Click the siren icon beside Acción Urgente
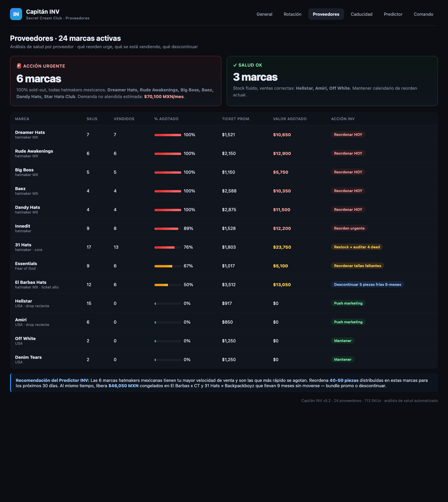 tap(19, 66)
